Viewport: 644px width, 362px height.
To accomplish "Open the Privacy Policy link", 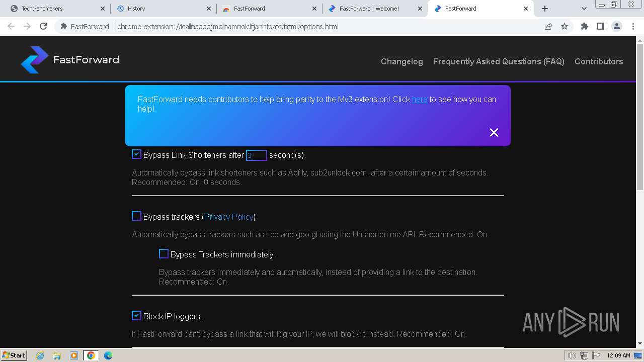I will (228, 217).
